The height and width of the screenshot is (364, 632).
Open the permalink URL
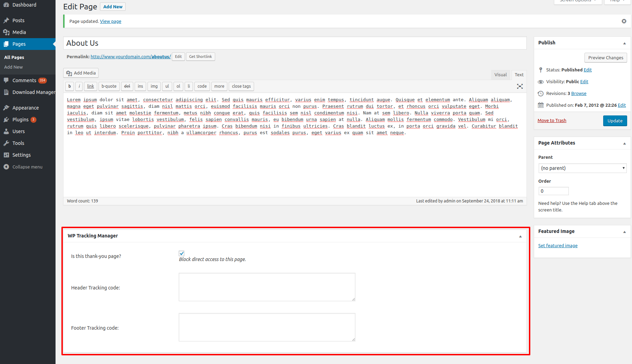tap(131, 57)
